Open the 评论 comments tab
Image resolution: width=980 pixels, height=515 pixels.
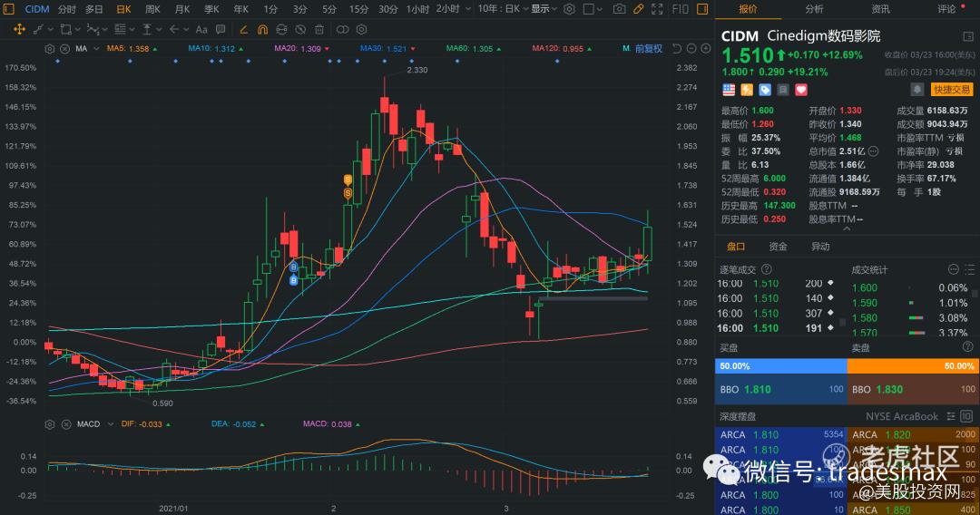946,9
